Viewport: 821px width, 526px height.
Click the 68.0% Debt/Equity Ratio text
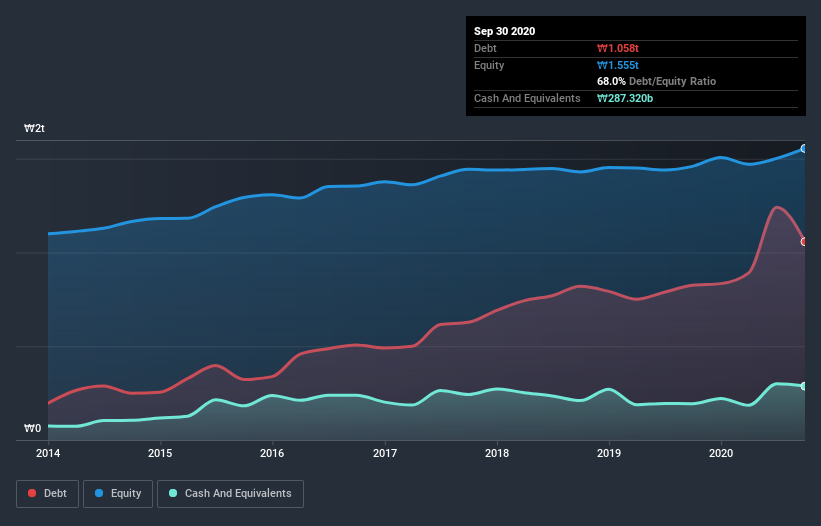pos(657,81)
